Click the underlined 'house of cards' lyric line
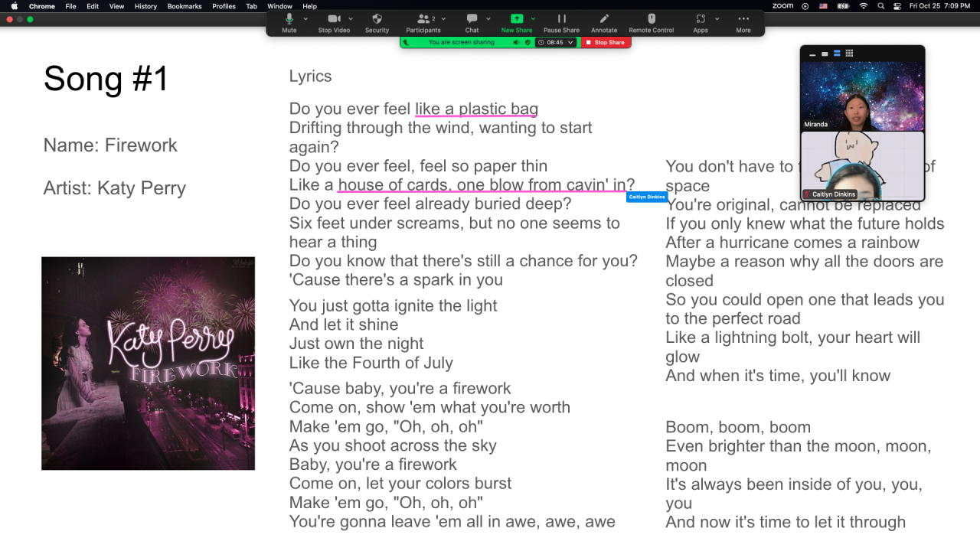 (486, 184)
